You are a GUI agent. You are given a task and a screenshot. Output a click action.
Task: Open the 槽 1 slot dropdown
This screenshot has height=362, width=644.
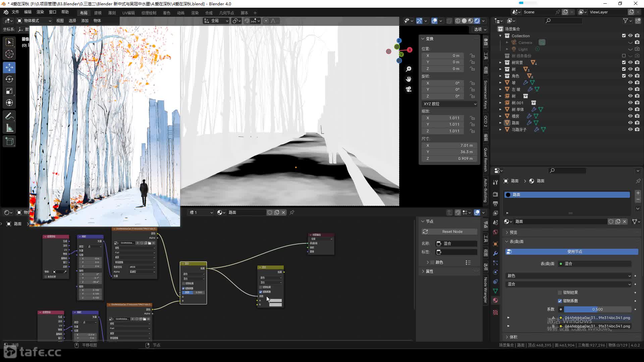(x=201, y=213)
